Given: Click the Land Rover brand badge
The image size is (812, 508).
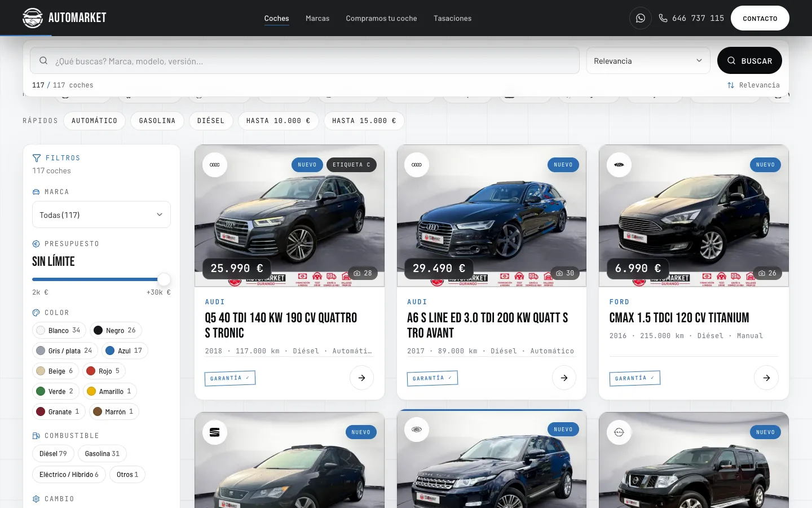Looking at the screenshot, I should [417, 430].
